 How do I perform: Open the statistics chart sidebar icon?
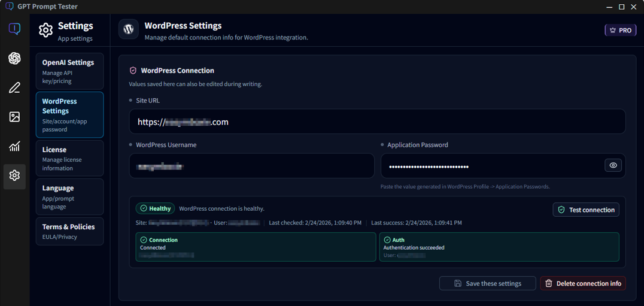pyautogui.click(x=14, y=146)
